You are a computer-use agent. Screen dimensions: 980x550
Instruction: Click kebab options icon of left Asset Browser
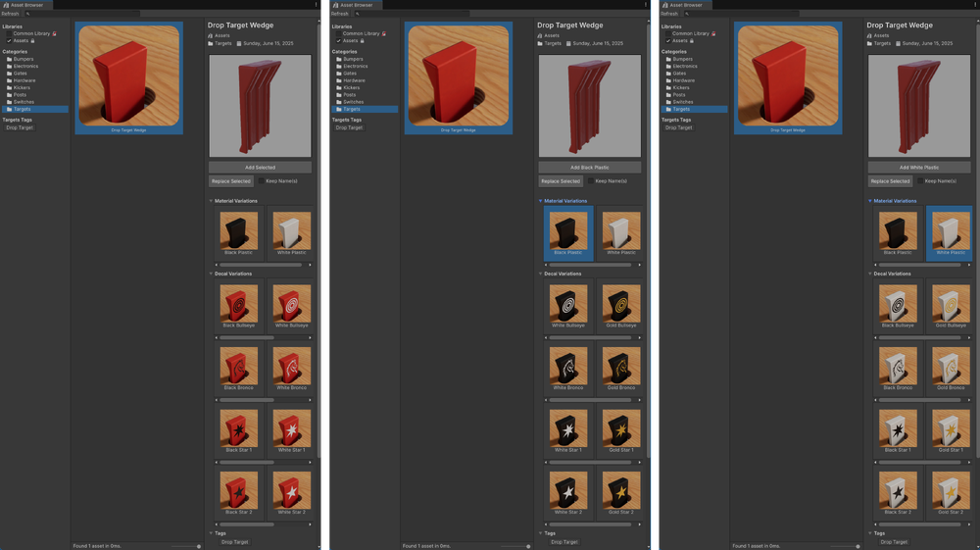317,4
